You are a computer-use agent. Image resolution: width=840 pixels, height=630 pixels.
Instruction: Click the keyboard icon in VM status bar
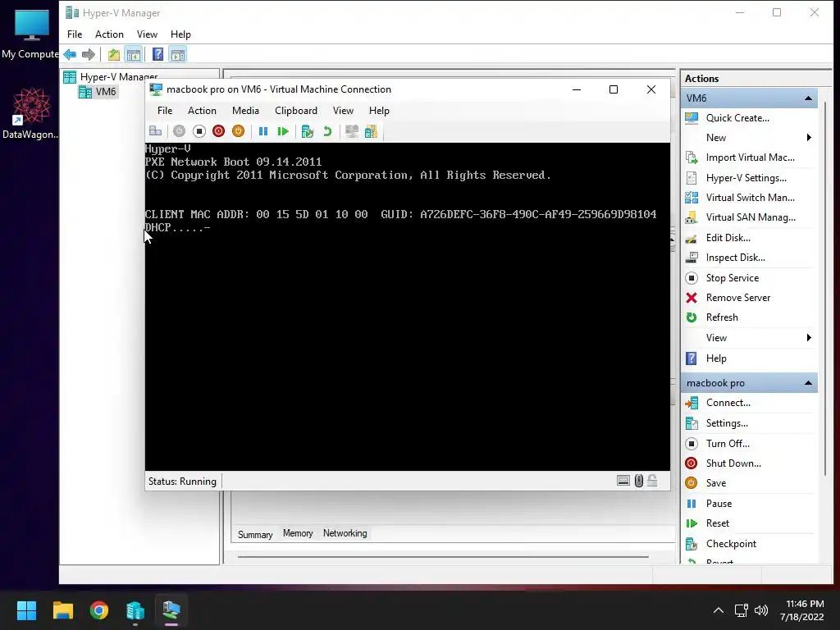click(623, 481)
